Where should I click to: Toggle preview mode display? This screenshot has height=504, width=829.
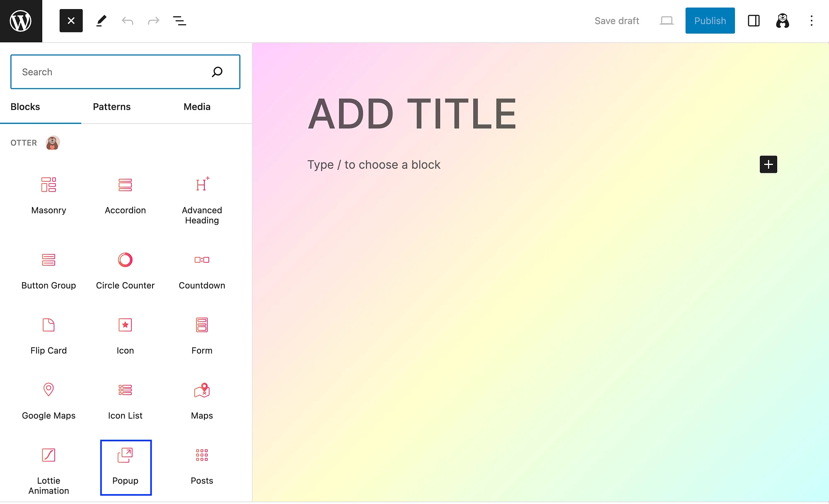666,21
